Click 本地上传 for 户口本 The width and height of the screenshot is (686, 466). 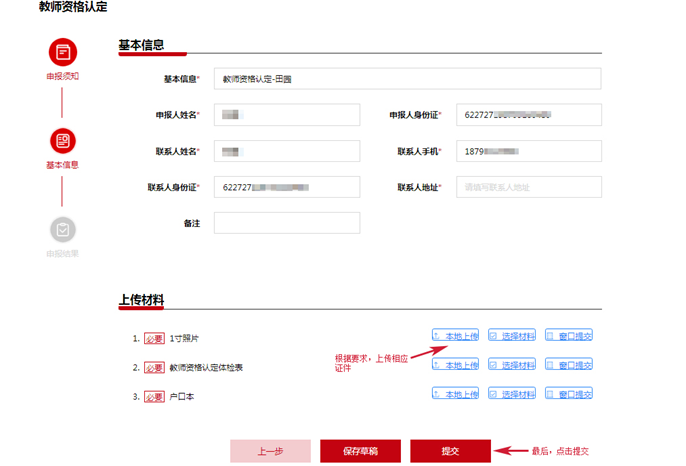pos(455,394)
